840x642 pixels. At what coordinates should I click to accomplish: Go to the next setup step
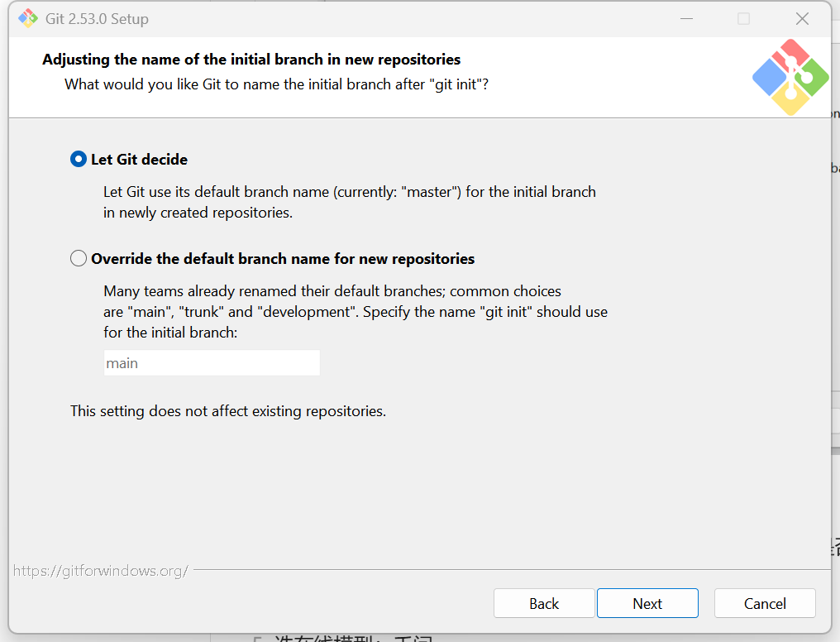coord(647,603)
